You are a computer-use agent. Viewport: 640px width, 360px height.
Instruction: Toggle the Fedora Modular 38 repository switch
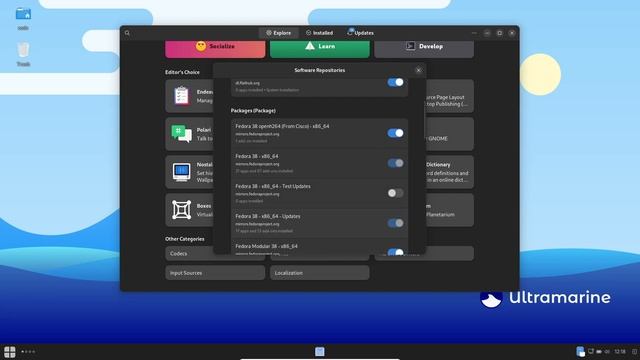pyautogui.click(x=395, y=252)
